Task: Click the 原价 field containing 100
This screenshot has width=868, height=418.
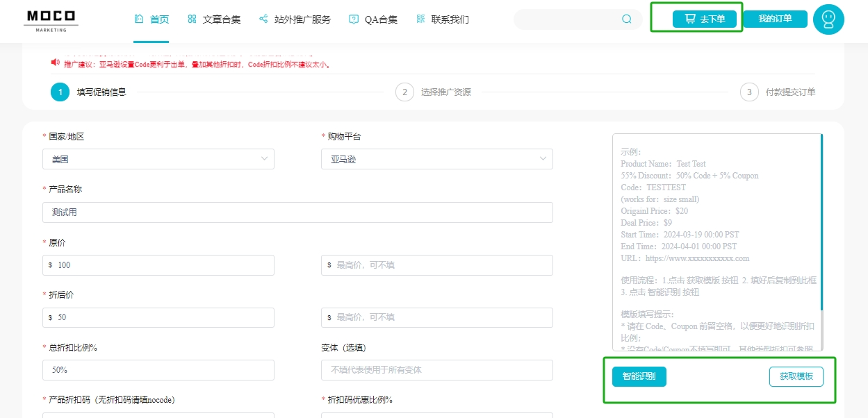Action: (x=158, y=265)
